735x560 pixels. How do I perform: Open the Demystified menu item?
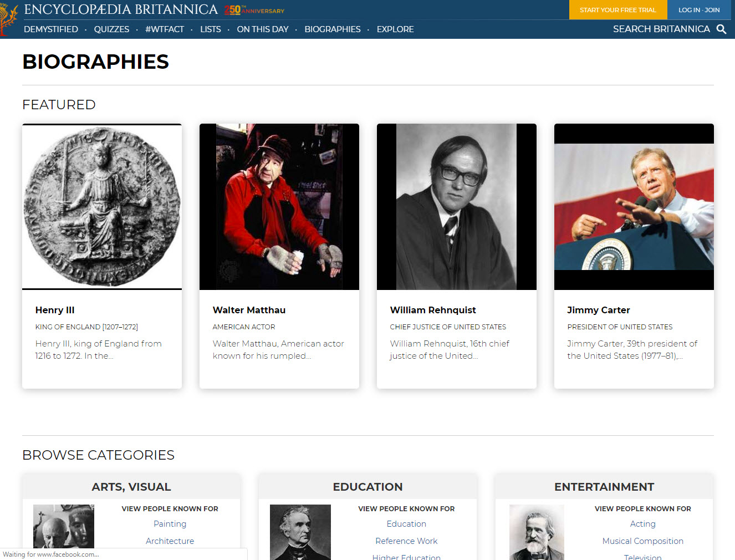pos(51,29)
